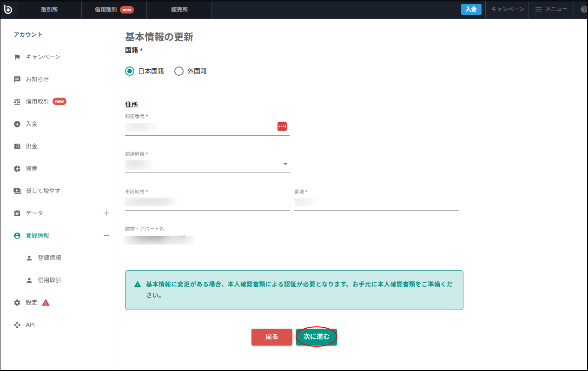The width and height of the screenshot is (588, 371).
Task: Click the red warning triangle next to 設定
Action: click(46, 303)
